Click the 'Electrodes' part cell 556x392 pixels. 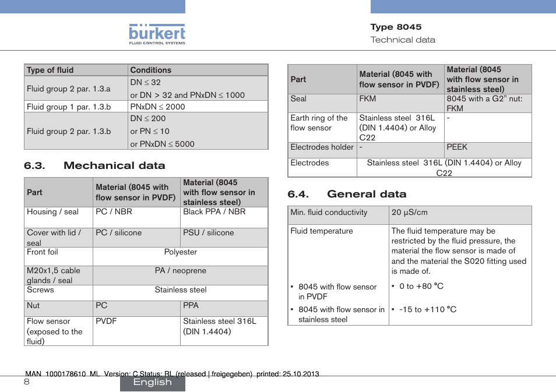click(322, 167)
